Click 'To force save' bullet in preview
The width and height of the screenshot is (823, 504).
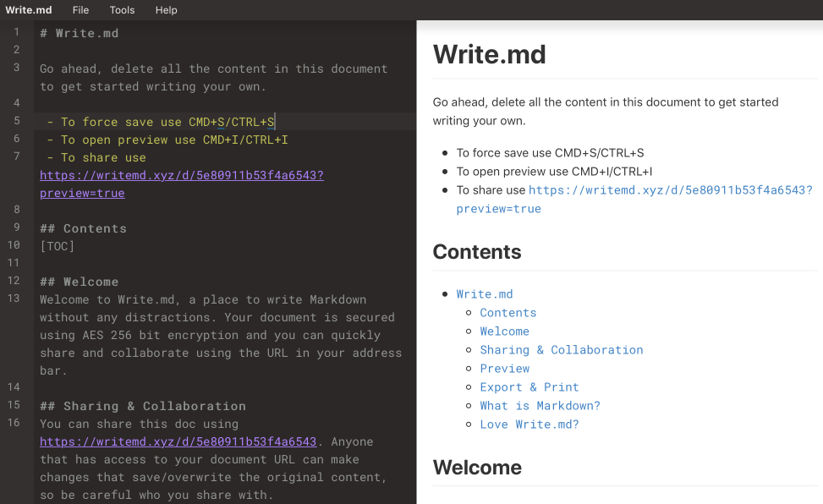[550, 153]
